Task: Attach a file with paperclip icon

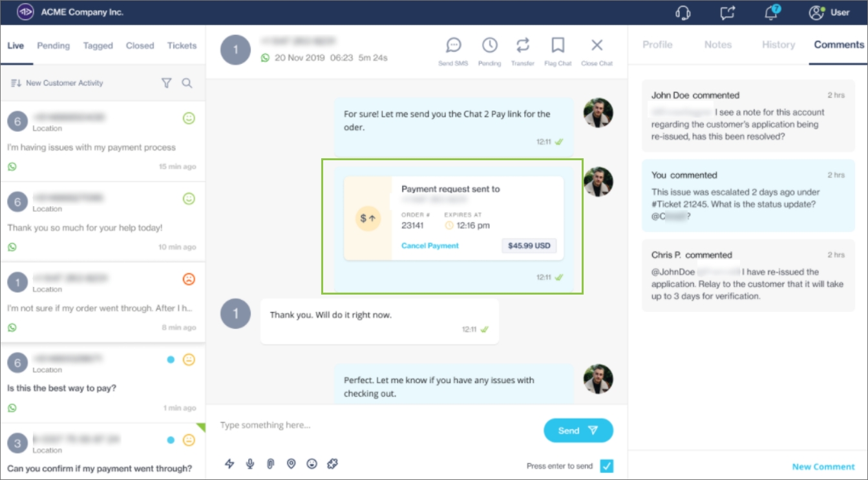Action: [271, 464]
